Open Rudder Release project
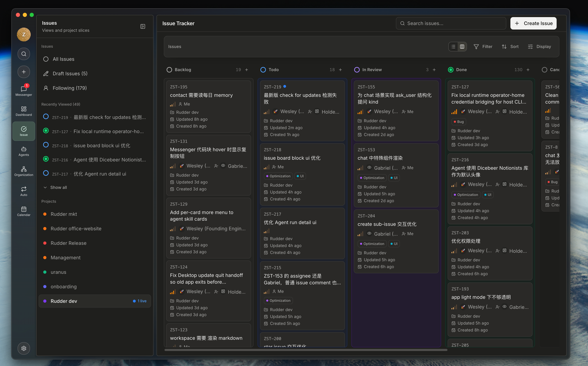Screen dimensions: 588x366 point(95,243)
